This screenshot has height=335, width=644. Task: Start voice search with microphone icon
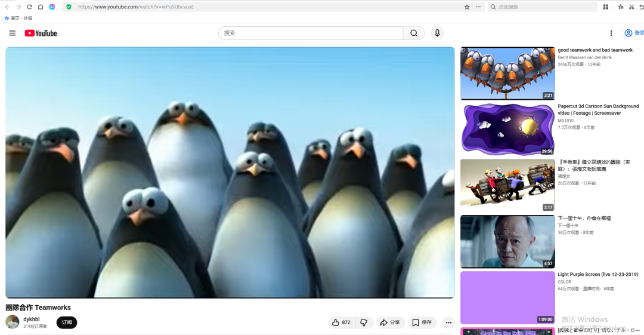coord(438,33)
